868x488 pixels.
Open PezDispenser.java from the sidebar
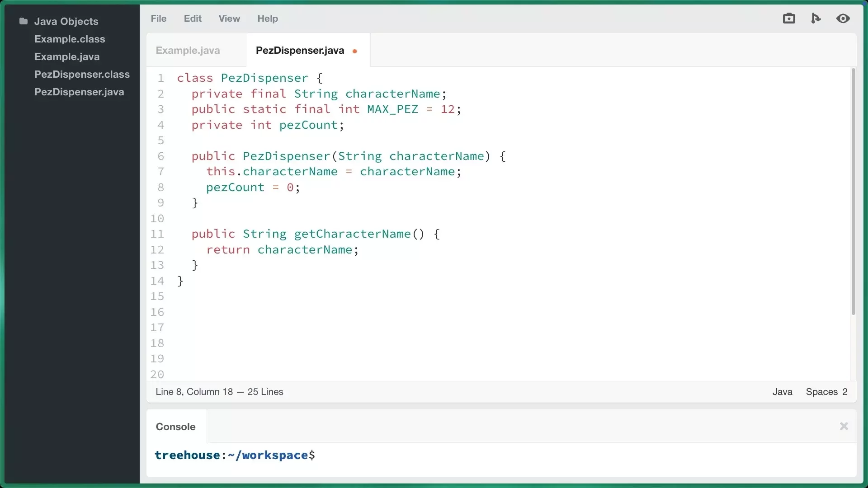[x=80, y=92]
